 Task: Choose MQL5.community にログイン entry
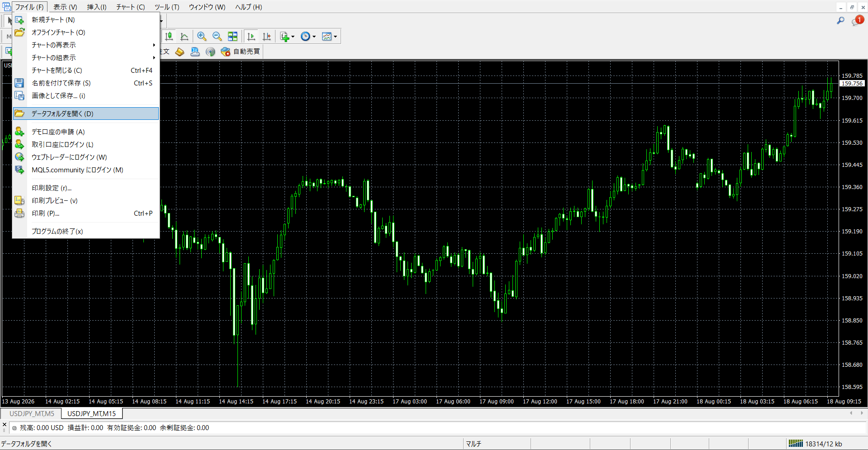86,170
